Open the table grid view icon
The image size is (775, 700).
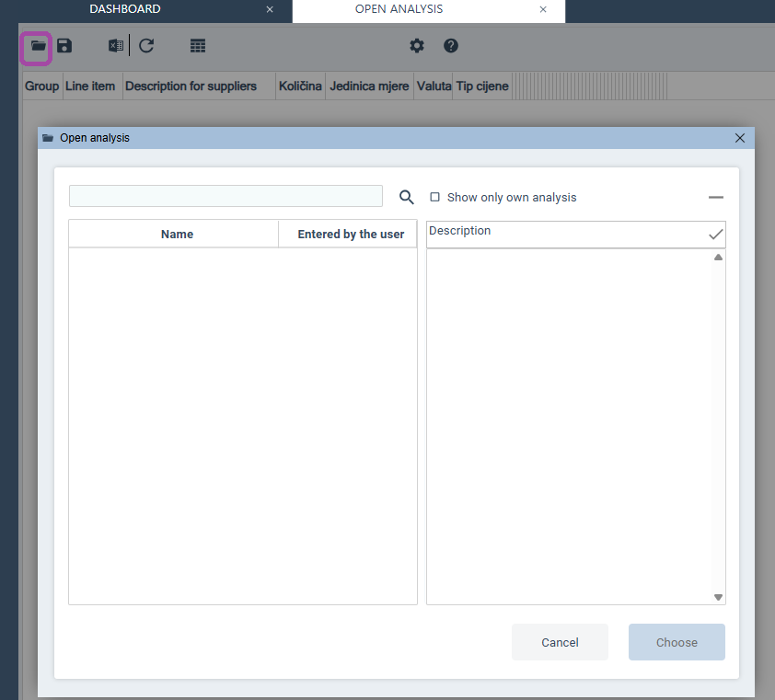click(198, 46)
